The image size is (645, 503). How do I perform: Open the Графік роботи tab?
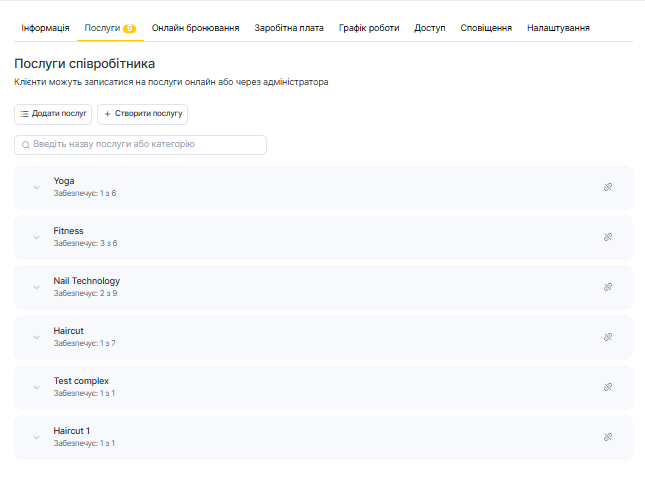(x=368, y=28)
